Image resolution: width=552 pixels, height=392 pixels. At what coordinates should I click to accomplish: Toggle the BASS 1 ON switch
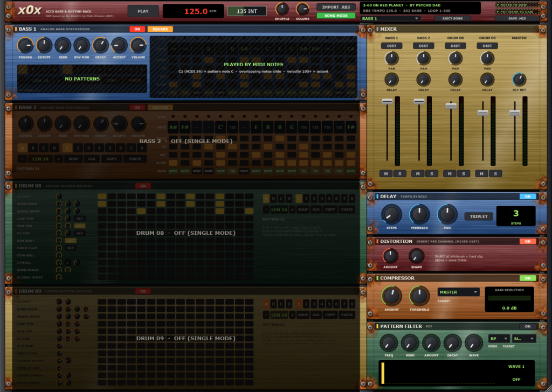pyautogui.click(x=137, y=29)
